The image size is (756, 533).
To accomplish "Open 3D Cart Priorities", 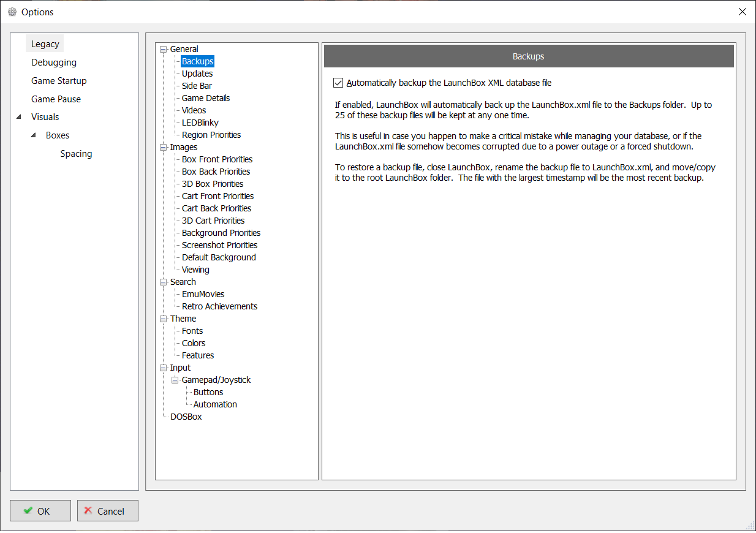I will tap(213, 221).
